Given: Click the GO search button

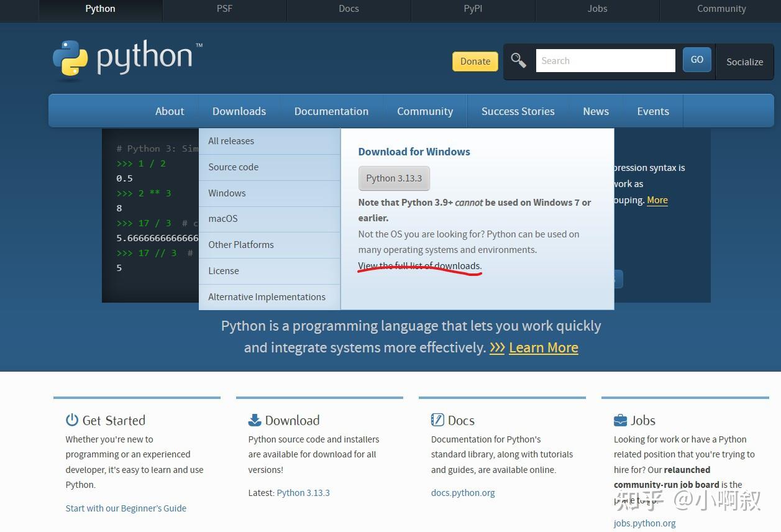Looking at the screenshot, I should [x=697, y=60].
